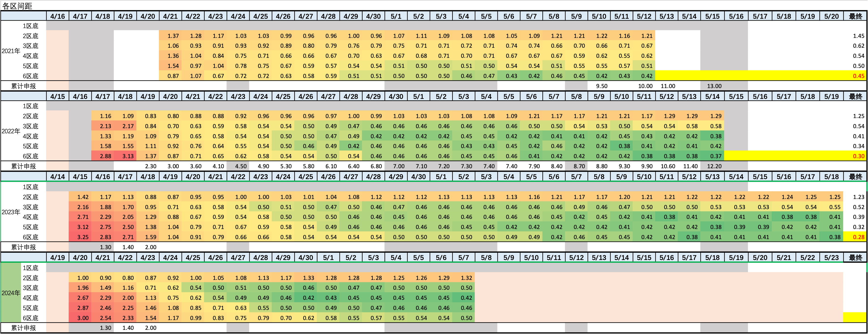
Task: Click the 2021年 year label
Action: 11,51
